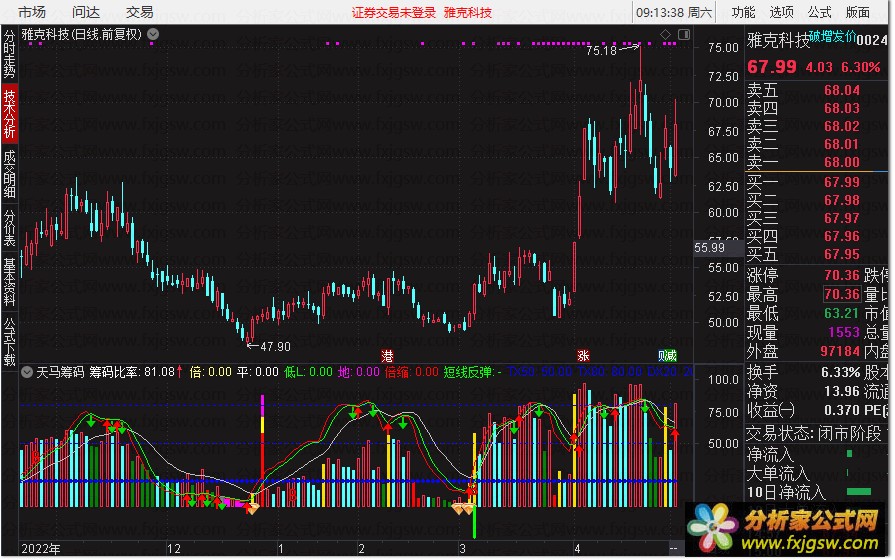Click the 外盘 value 97184
This screenshot has height=560, width=895.
(840, 350)
